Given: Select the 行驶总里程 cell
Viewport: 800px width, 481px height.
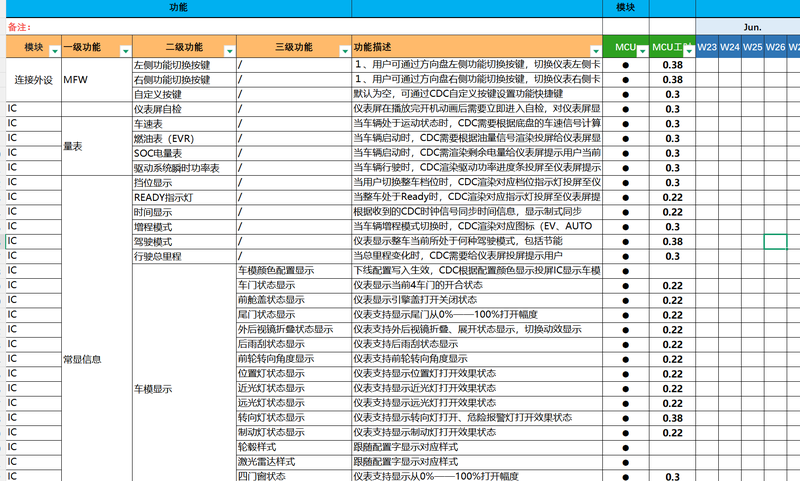Looking at the screenshot, I should (x=184, y=257).
